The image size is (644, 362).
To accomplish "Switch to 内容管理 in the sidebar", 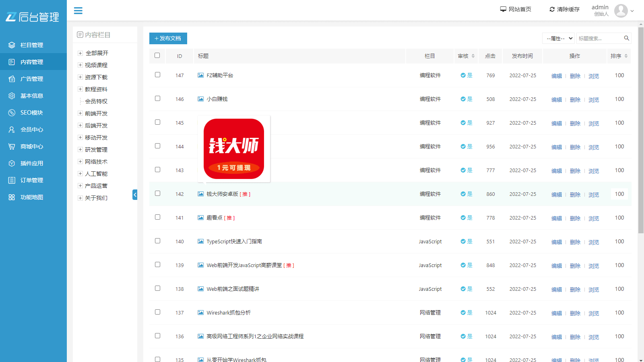I will point(31,62).
